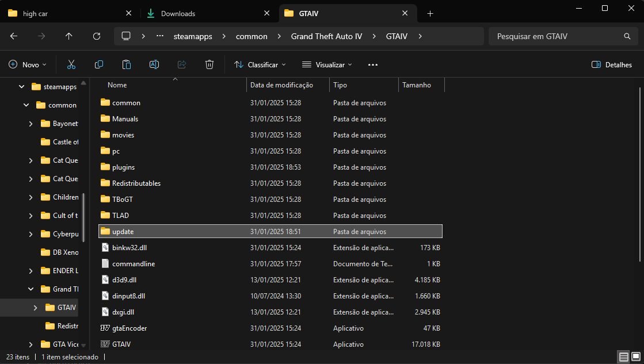The width and height of the screenshot is (644, 364).
Task: Toggle the Detalhes pane
Action: pyautogui.click(x=612, y=65)
